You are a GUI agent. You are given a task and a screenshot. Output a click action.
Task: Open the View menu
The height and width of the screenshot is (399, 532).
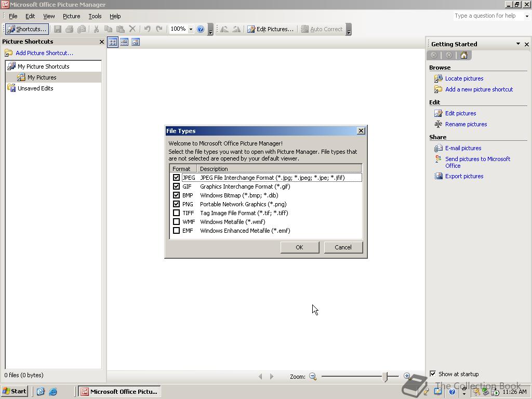click(x=49, y=16)
